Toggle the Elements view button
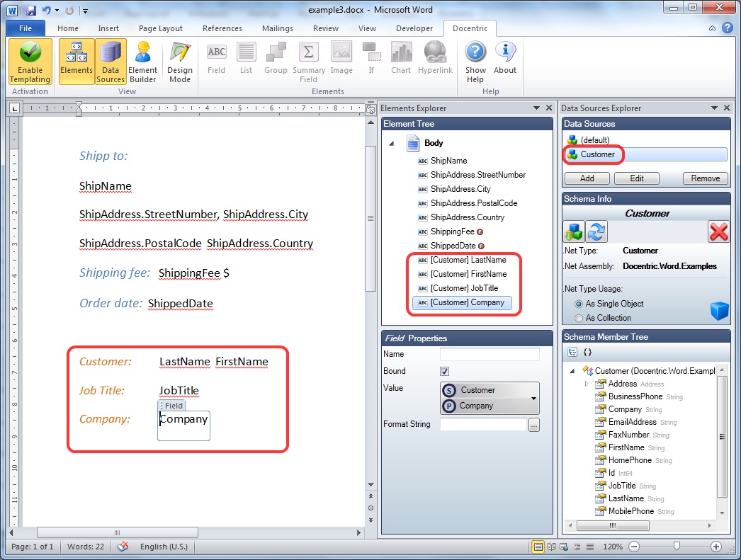 (x=76, y=62)
